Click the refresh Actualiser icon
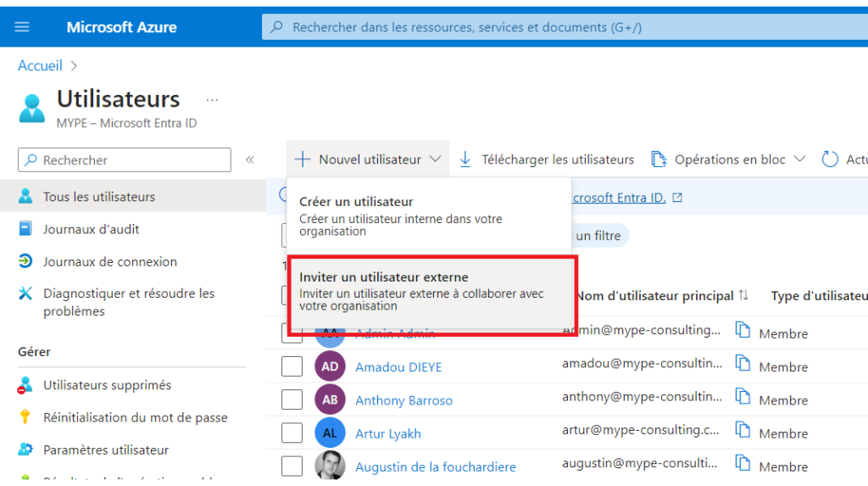 pos(830,159)
